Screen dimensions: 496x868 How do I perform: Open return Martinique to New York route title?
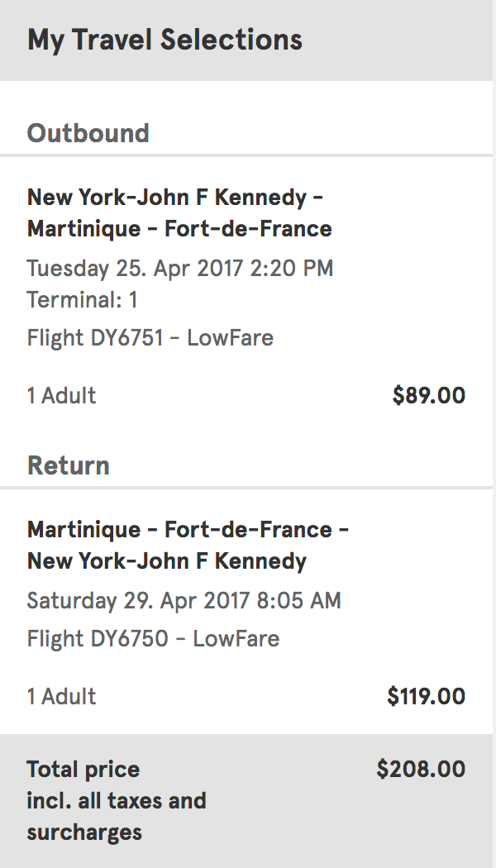coord(188,545)
